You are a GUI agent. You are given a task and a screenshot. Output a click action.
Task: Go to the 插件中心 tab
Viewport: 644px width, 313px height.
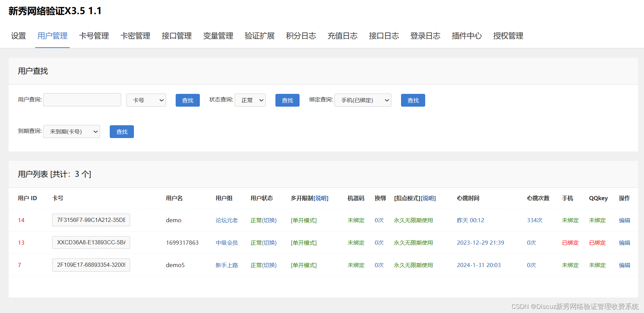pos(467,36)
